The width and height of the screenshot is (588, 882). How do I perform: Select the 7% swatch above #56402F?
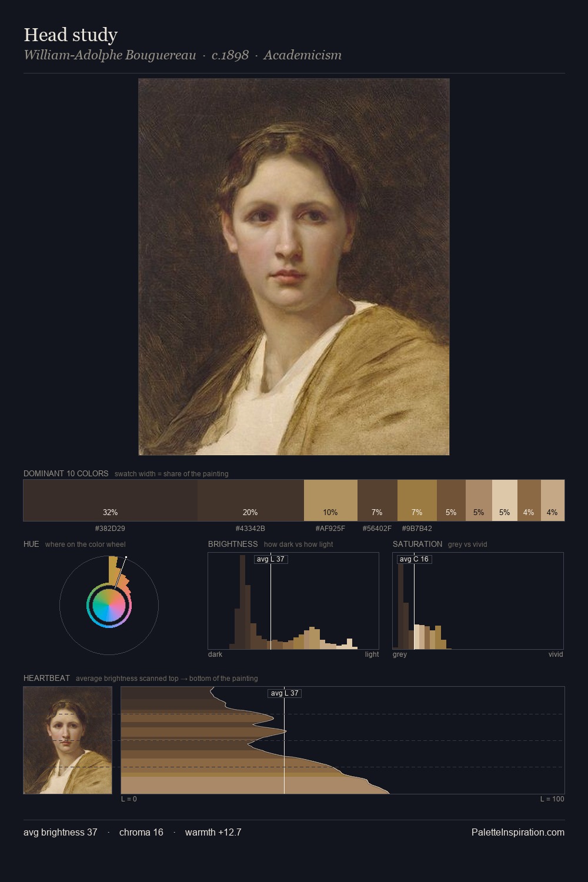[x=377, y=500]
